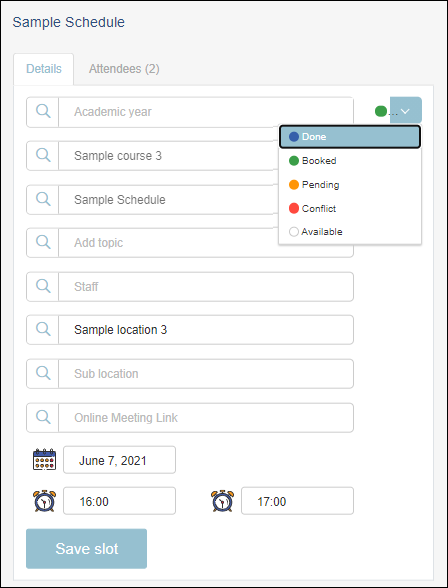Click the search icon for Academic year
The height and width of the screenshot is (588, 448).
pos(43,112)
